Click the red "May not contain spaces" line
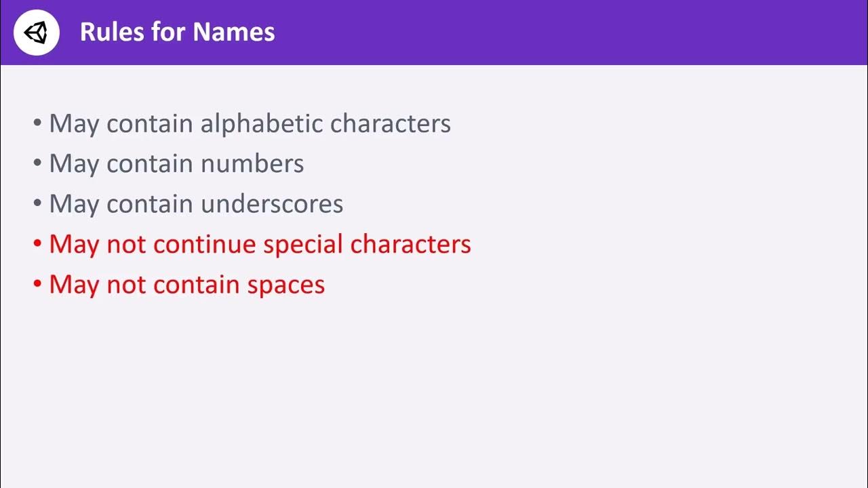The width and height of the screenshot is (868, 488). pos(186,284)
